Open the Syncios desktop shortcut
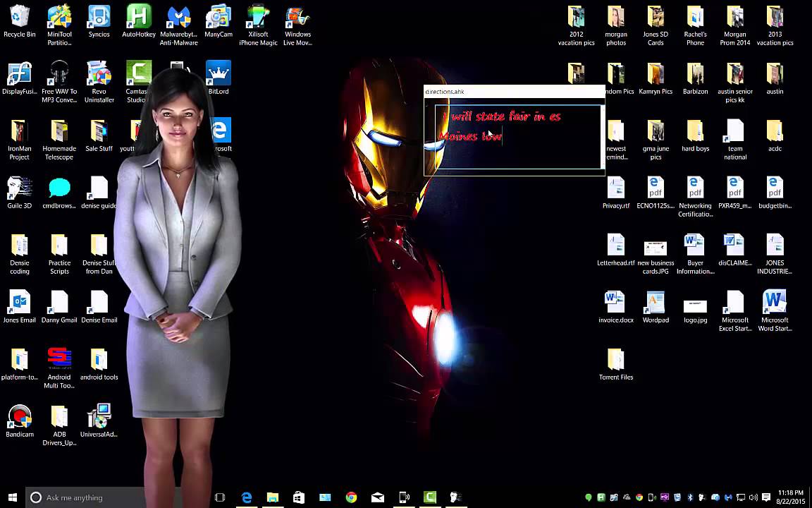 click(99, 21)
